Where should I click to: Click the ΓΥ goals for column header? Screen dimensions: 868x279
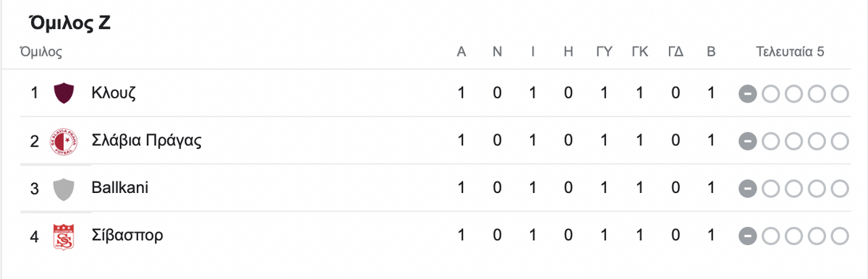(x=604, y=52)
